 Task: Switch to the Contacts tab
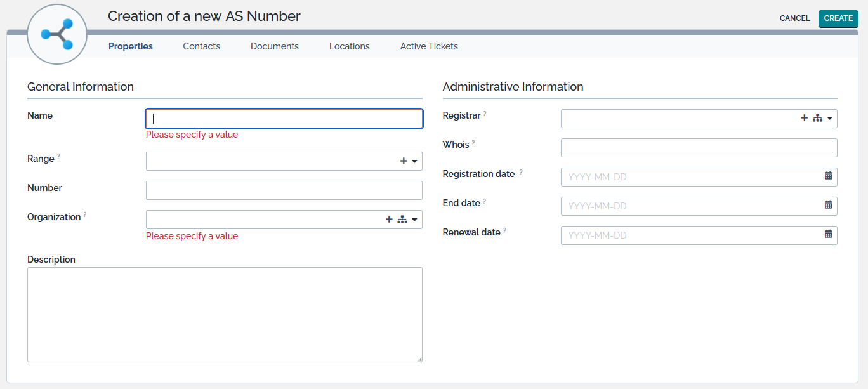tap(202, 46)
